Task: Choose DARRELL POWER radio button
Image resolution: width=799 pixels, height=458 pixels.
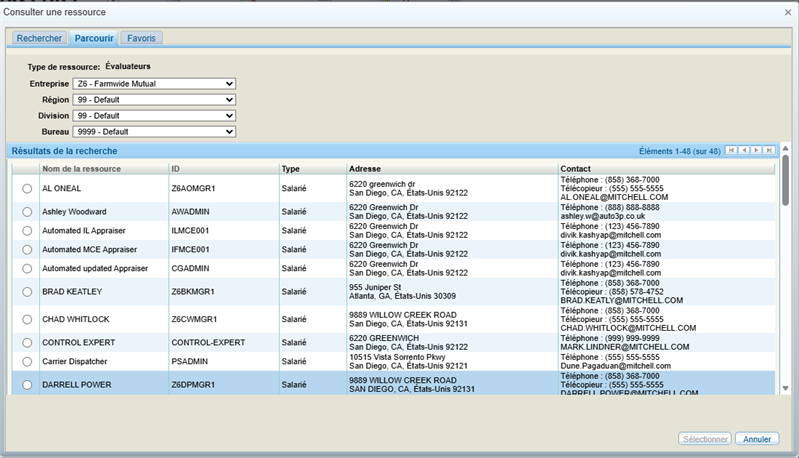Action: pyautogui.click(x=27, y=385)
